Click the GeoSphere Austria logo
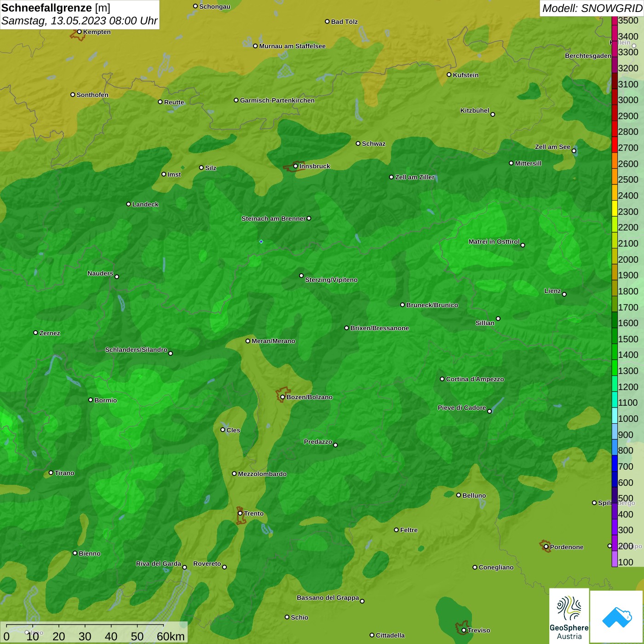 click(569, 616)
